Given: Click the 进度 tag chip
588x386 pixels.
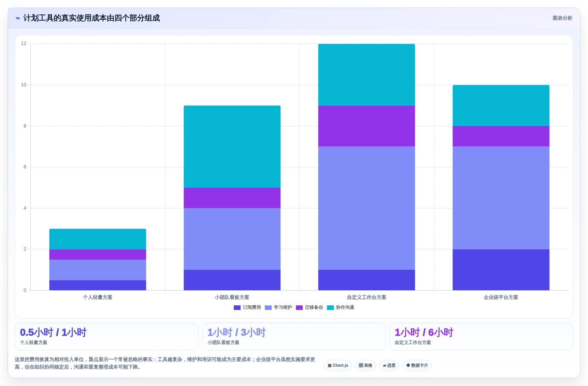Looking at the screenshot, I should (389, 366).
